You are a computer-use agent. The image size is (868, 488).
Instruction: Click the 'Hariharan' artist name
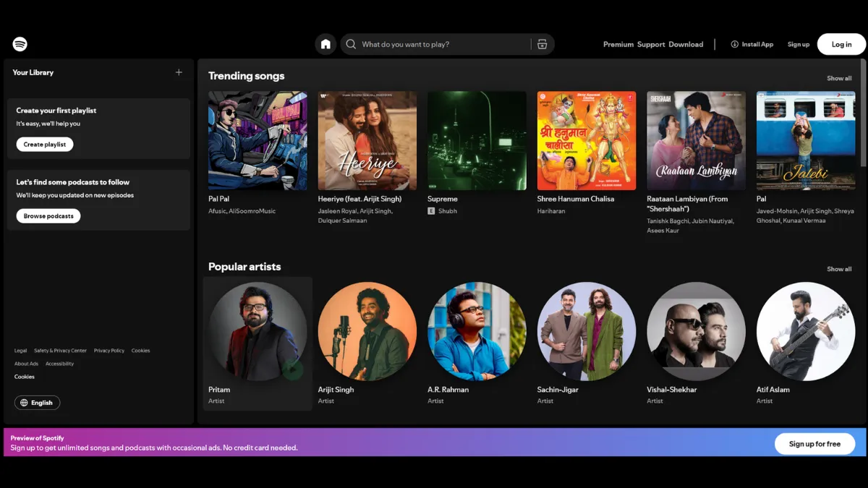pos(551,211)
